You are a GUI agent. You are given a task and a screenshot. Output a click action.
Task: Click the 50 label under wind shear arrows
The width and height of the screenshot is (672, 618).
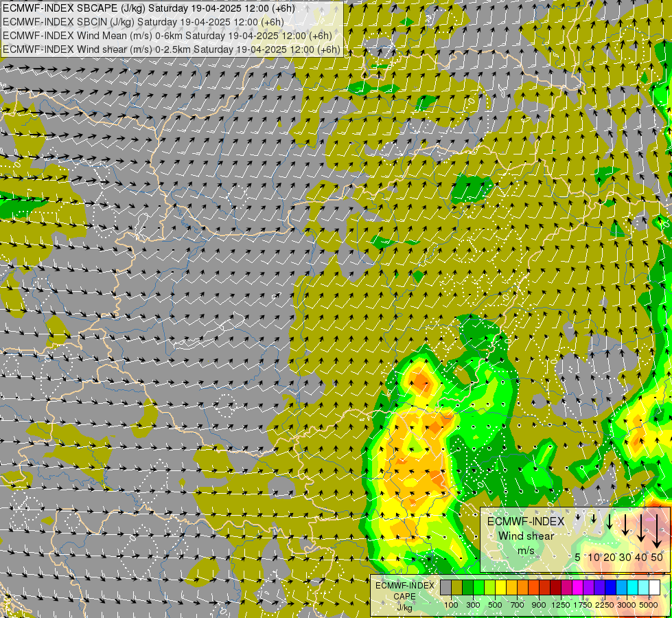(657, 557)
